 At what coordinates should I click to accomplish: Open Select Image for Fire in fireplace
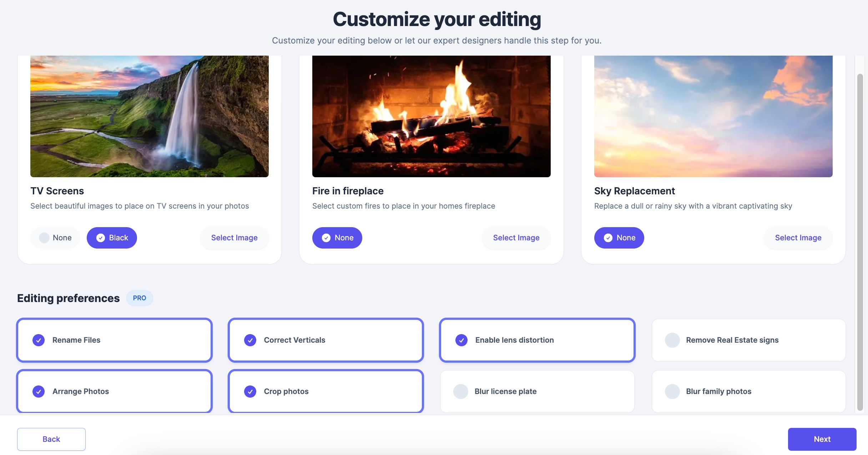[516, 238]
